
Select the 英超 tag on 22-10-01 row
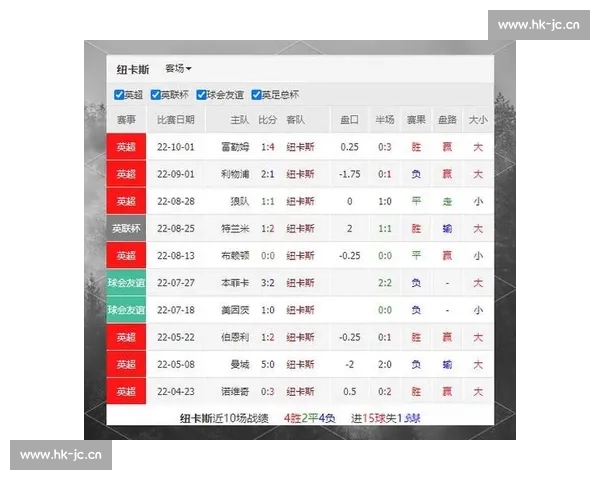pyautogui.click(x=126, y=147)
